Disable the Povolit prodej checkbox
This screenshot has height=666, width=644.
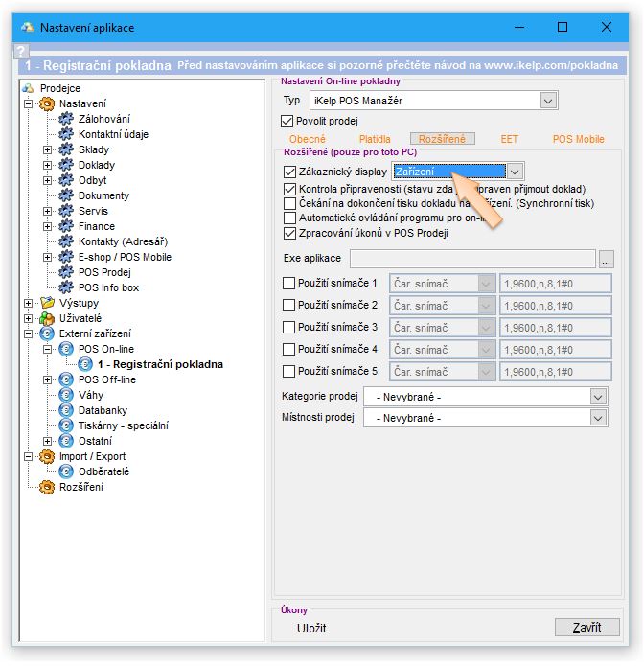[287, 121]
